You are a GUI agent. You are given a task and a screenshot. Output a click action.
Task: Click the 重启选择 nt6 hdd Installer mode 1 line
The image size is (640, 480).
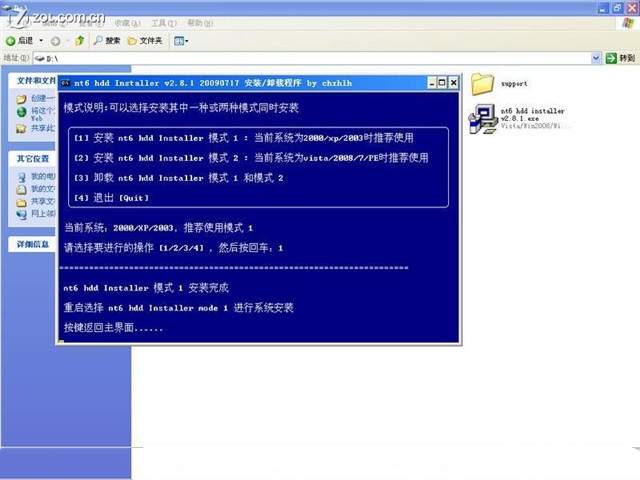click(178, 308)
